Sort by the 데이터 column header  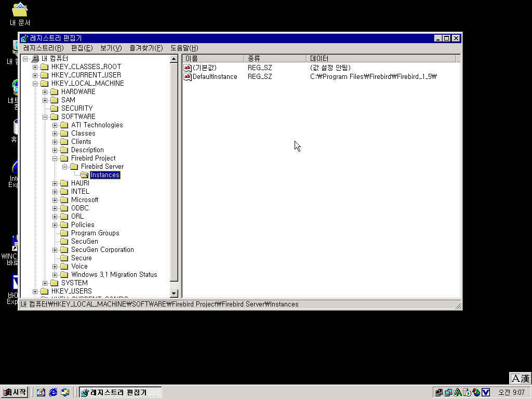(x=381, y=58)
